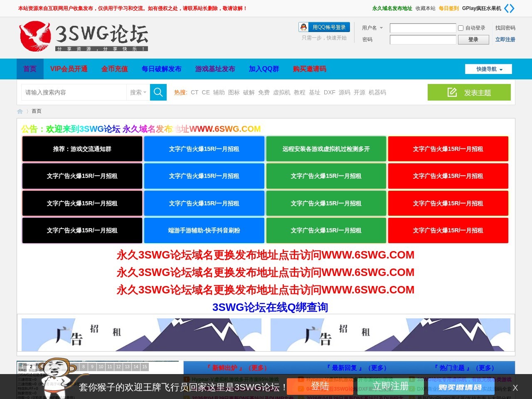
Task: Click hot search keyword 源码
Action: click(345, 92)
